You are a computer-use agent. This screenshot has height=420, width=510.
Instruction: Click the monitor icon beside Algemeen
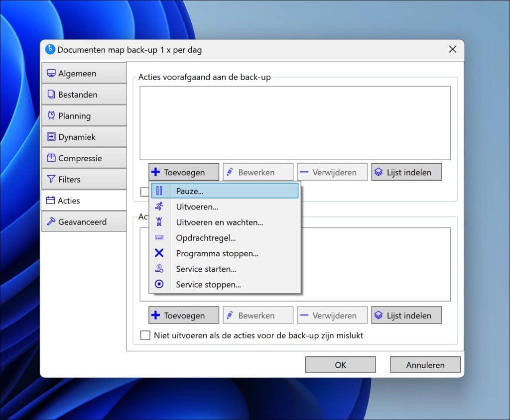[51, 73]
